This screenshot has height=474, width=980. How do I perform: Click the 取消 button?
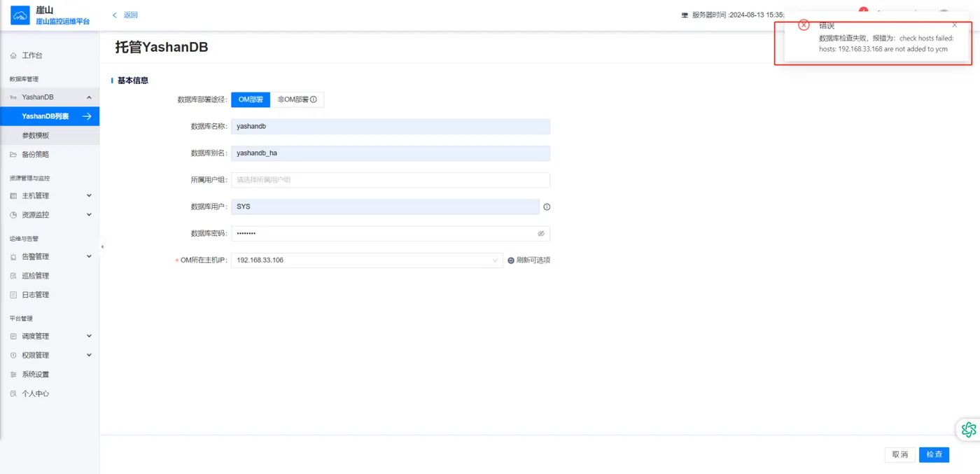coord(899,454)
